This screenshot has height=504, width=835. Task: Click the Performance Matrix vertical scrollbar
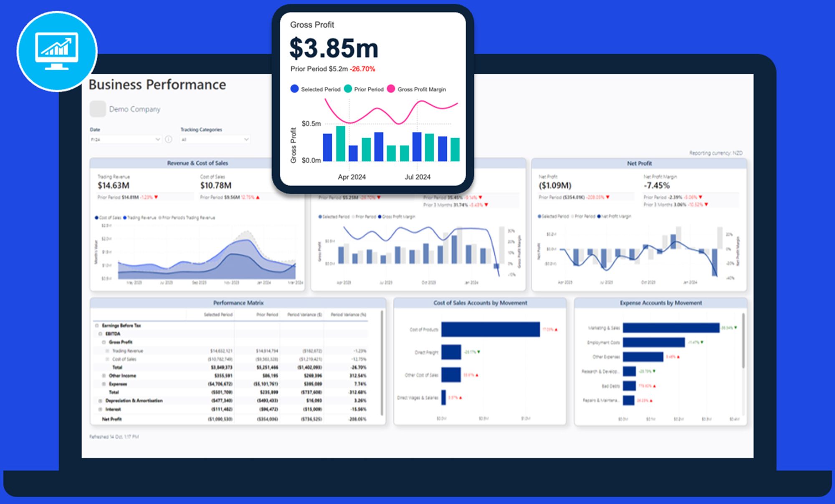(x=382, y=363)
